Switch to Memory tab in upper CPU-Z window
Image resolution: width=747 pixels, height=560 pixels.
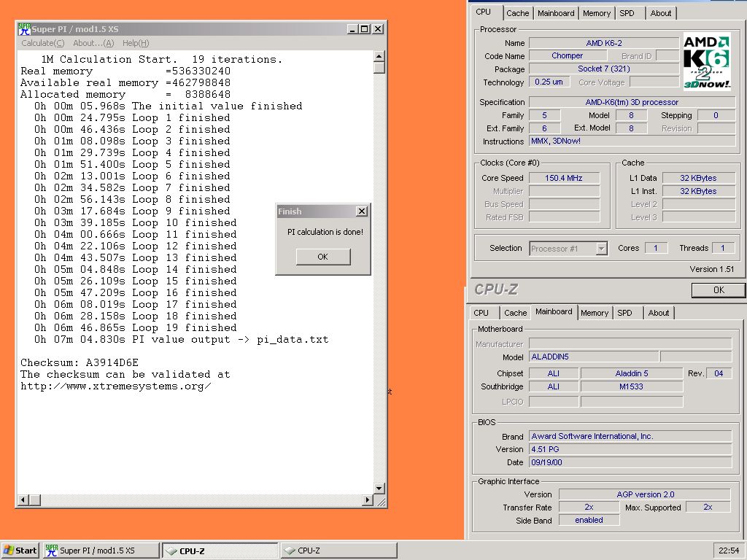pos(597,13)
